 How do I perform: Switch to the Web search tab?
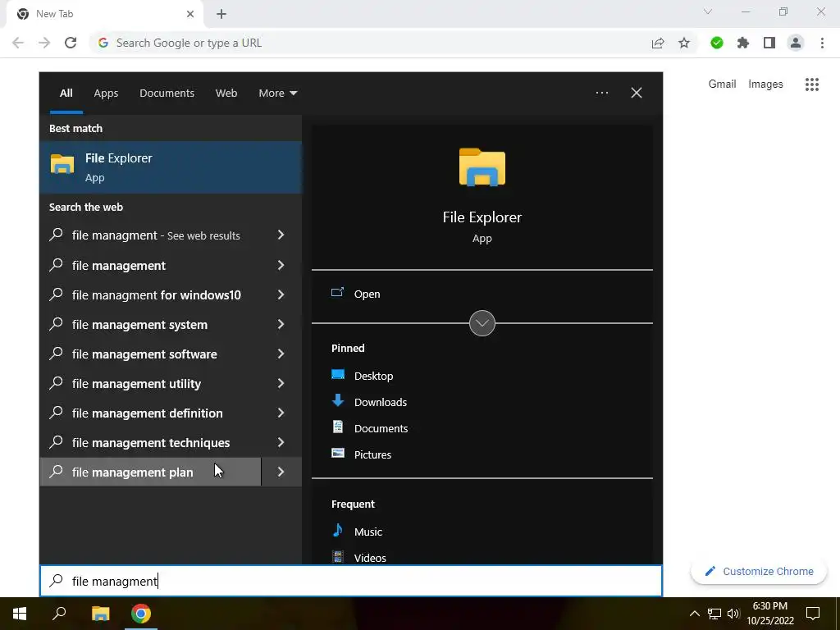click(x=226, y=94)
